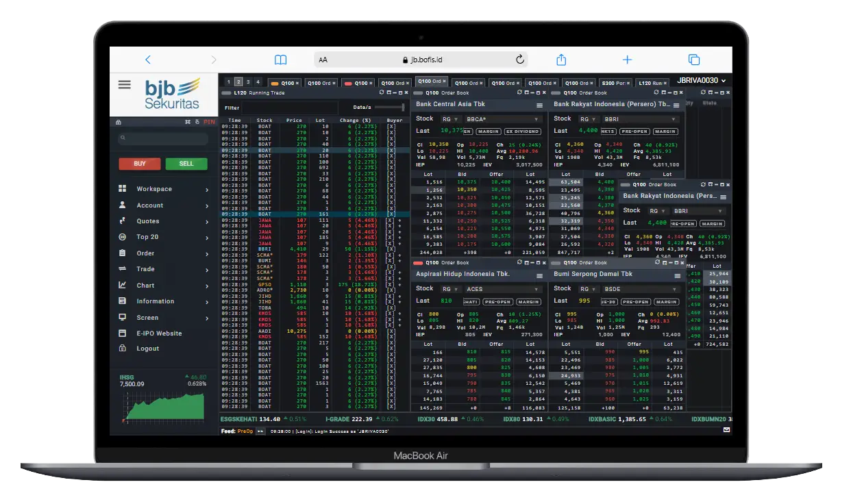Image resolution: width=851 pixels, height=504 pixels.
Task: Open the E-IPO Website menu item
Action: pos(159,333)
